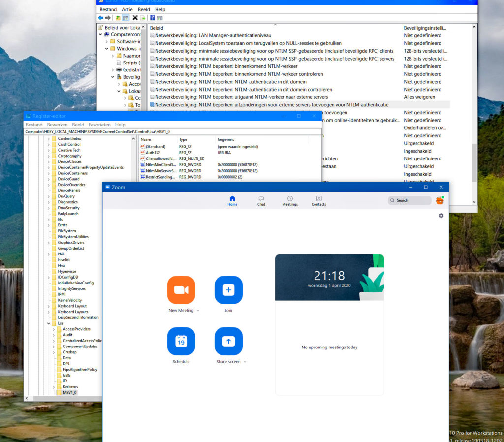Click policy list scrollbar down arrow
Screen dimensions: 504x442
[x=474, y=202]
